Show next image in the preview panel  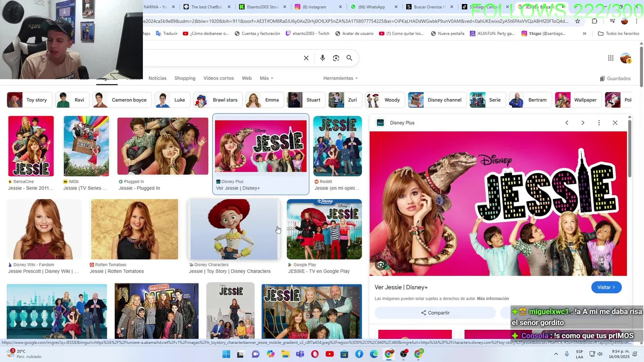[583, 123]
